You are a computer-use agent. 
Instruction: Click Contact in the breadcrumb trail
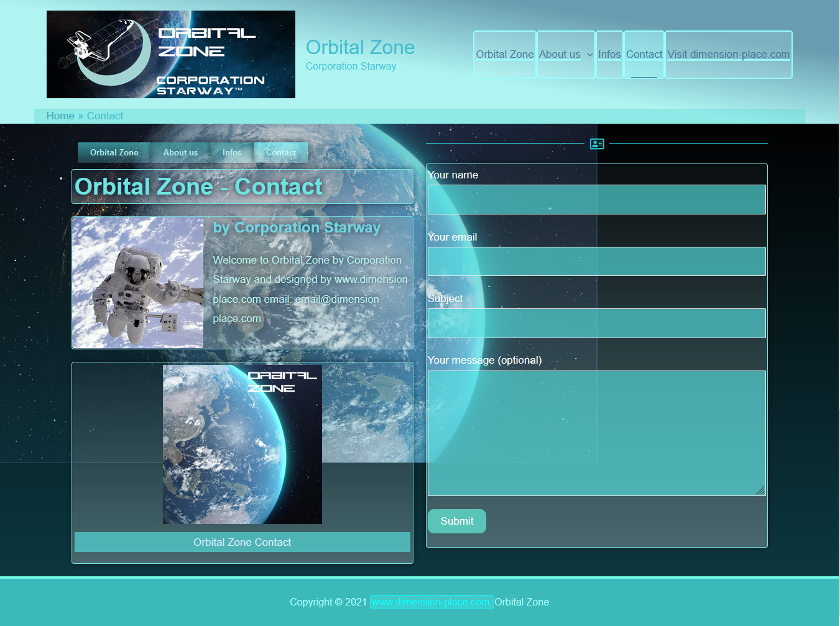tap(105, 116)
